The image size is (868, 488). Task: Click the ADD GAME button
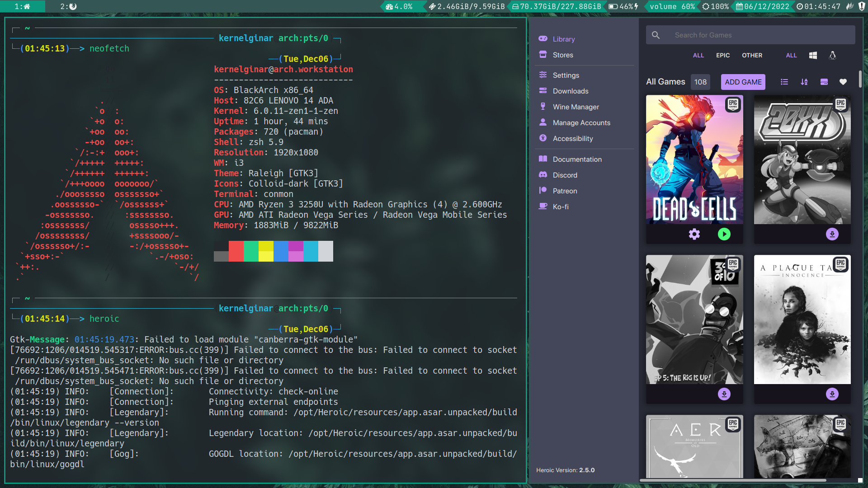(x=743, y=82)
